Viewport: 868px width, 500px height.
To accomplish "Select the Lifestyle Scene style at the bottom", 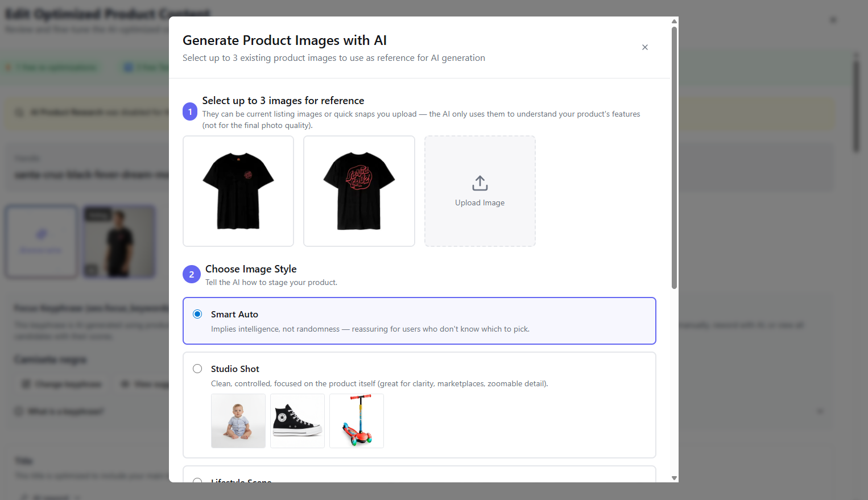I will click(197, 482).
